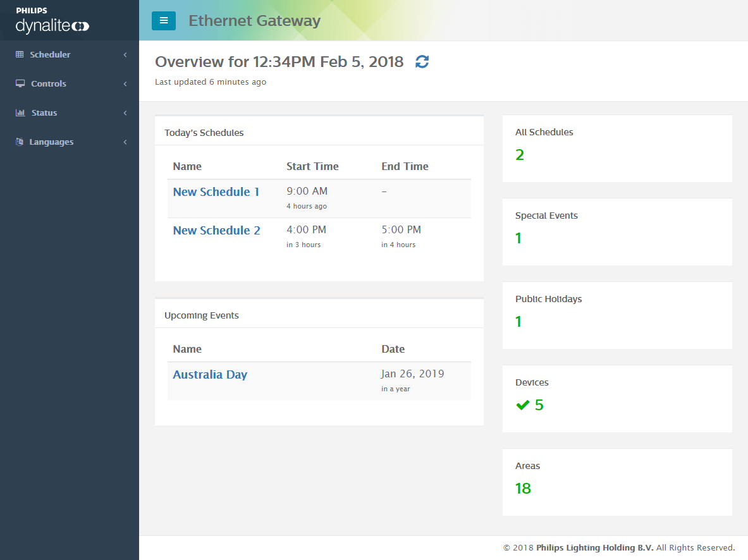Click the Status bar-chart icon in the sidebar
The image size is (748, 560).
pyautogui.click(x=19, y=113)
